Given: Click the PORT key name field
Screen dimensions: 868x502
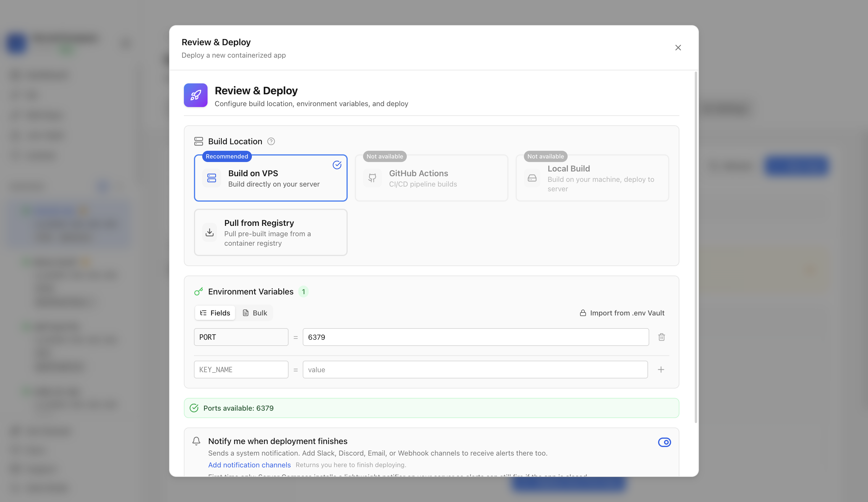Looking at the screenshot, I should (x=241, y=337).
